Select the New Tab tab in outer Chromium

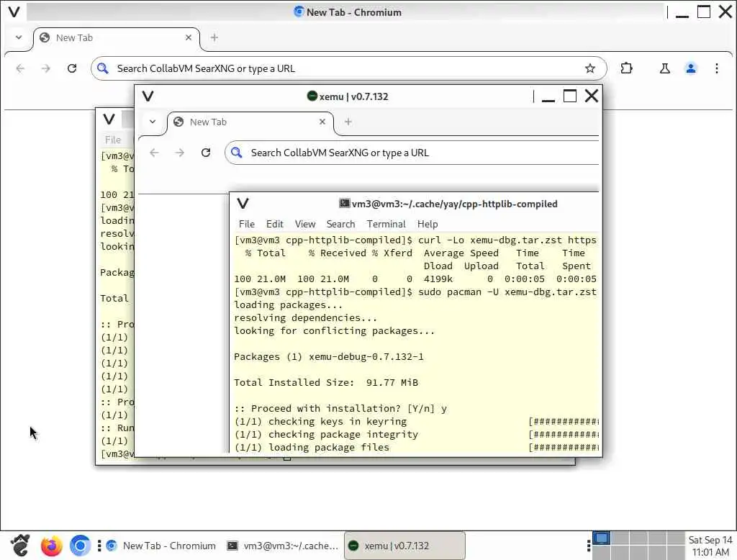[117, 38]
